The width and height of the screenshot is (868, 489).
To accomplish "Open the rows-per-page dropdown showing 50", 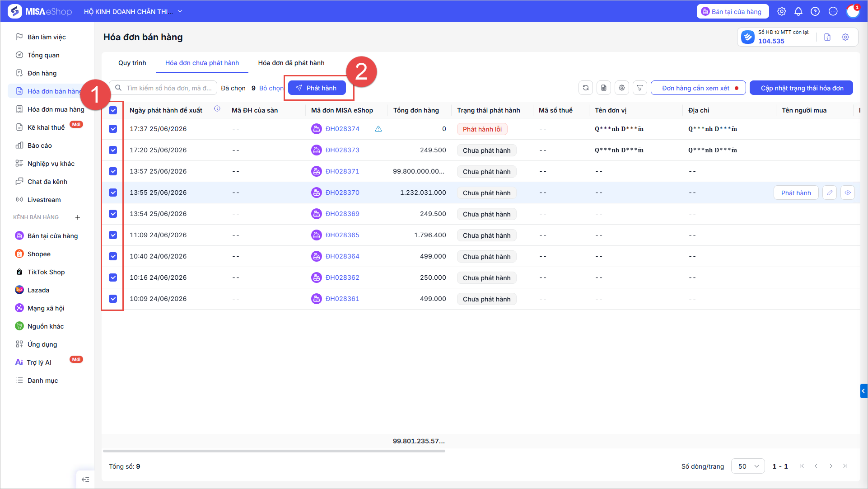I will coord(748,466).
